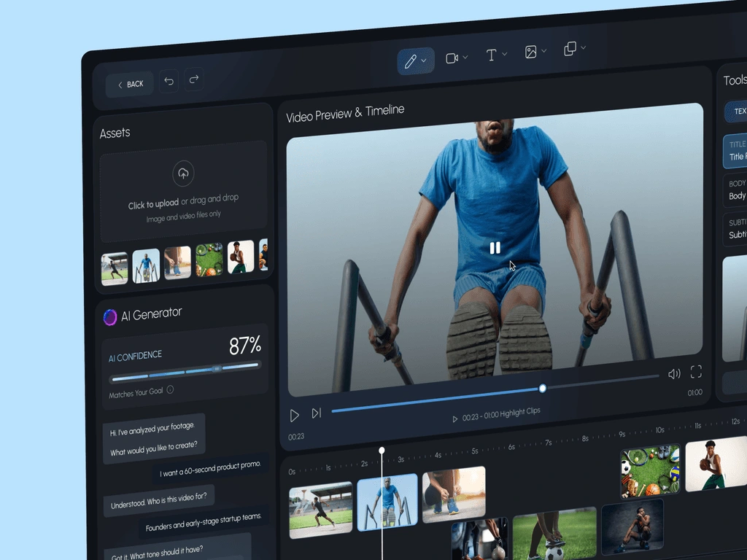Click the 'Click to upload' link

coord(153,204)
